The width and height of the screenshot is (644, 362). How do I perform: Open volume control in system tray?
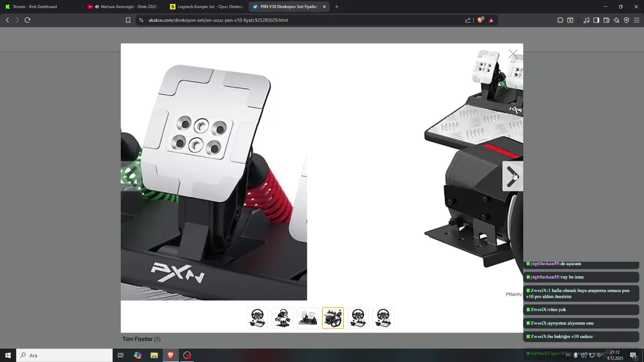tap(599, 355)
